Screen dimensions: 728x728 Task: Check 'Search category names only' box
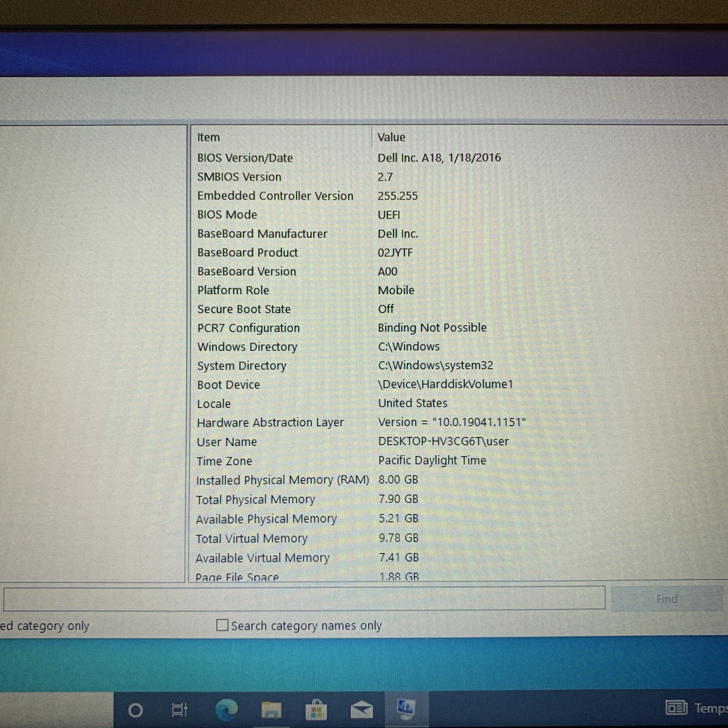[222, 625]
